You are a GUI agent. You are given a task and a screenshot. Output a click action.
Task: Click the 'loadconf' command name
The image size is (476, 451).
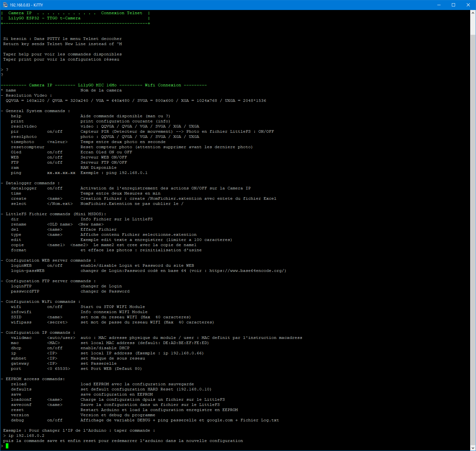pos(21,399)
